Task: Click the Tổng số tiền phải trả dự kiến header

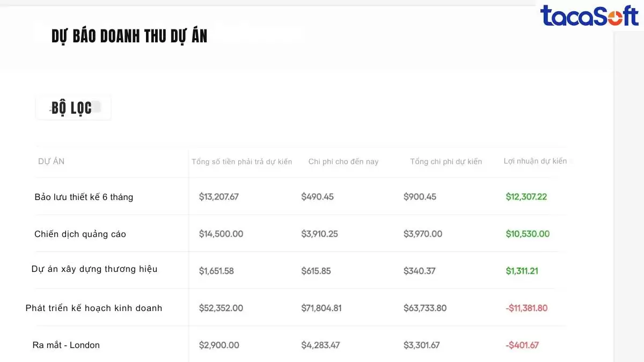Action: coord(241,161)
